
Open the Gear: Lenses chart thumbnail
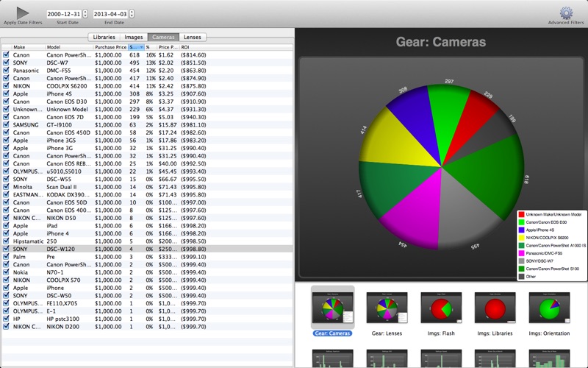point(387,308)
